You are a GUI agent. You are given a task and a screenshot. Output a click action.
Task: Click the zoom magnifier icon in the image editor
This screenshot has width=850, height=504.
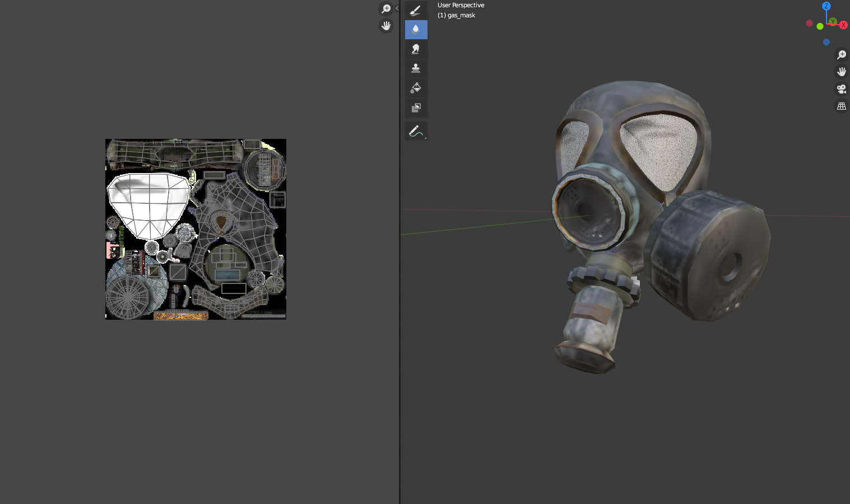pos(386,8)
